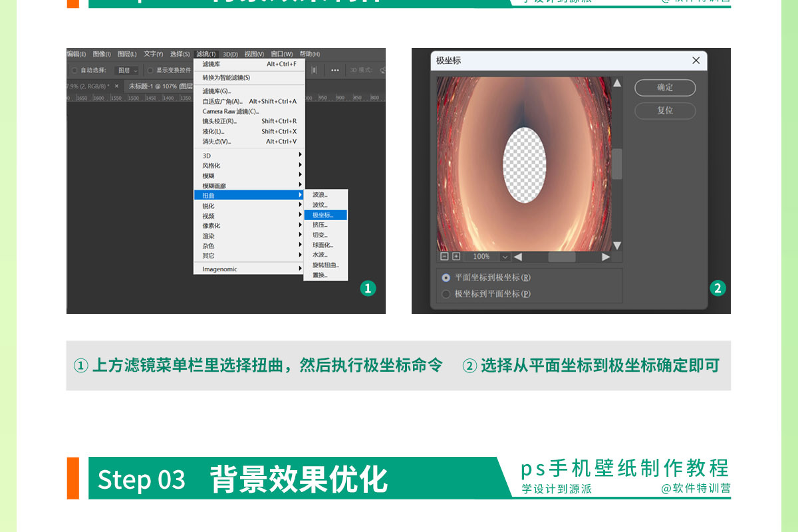Open the 滤镜(T) menu in menu bar

[205, 54]
